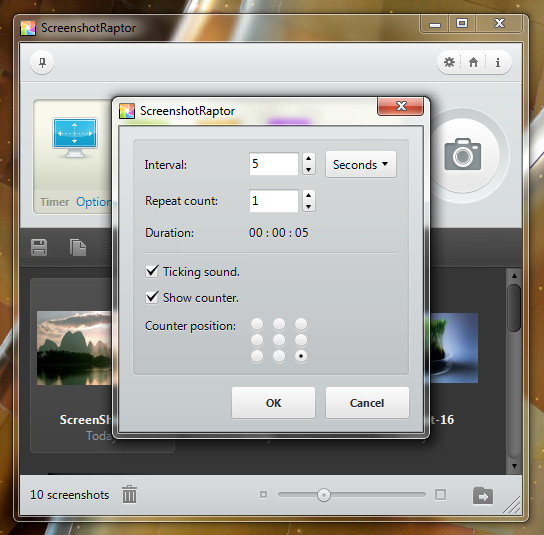Select middle-right counter position radio

[x=301, y=340]
